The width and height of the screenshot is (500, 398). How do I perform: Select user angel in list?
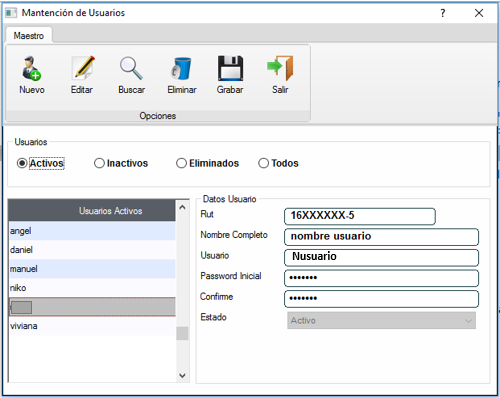(x=92, y=231)
